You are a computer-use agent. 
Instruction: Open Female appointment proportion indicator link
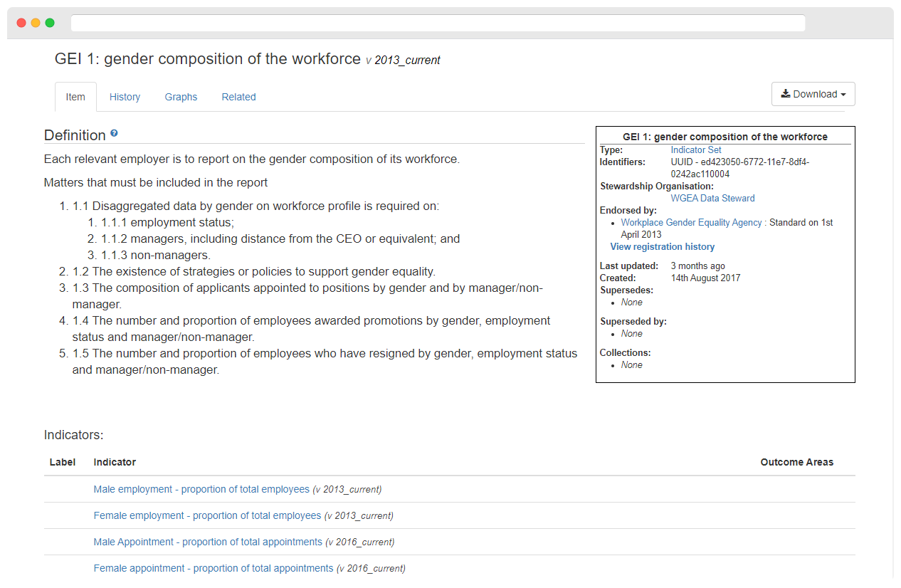tap(214, 569)
